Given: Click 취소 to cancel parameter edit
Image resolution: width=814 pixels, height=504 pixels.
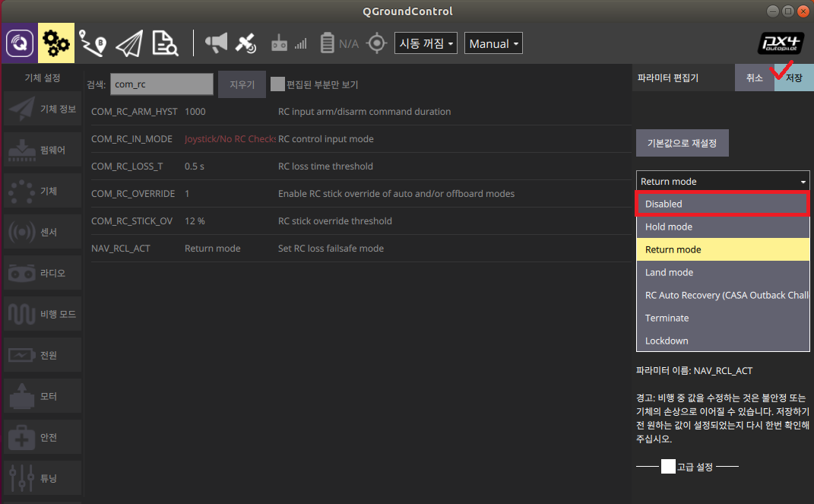Looking at the screenshot, I should [754, 78].
